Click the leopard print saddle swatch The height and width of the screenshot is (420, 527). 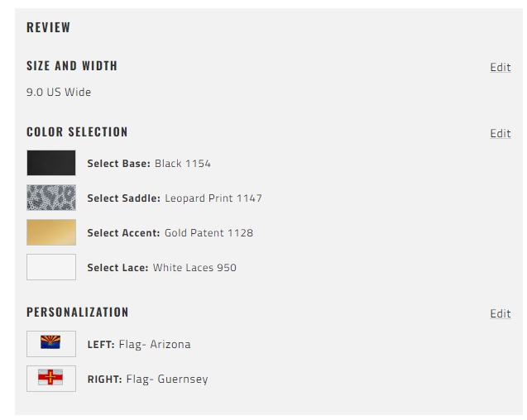pos(51,198)
